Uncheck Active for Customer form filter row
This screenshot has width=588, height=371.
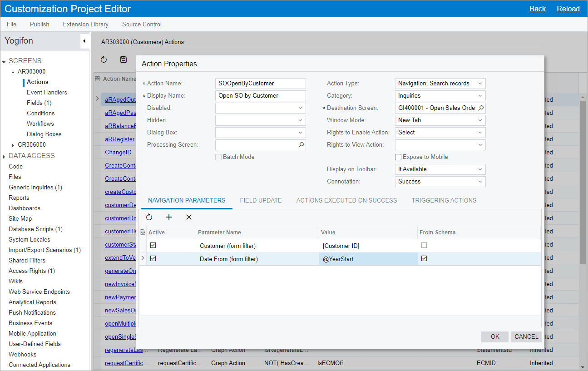coord(153,245)
